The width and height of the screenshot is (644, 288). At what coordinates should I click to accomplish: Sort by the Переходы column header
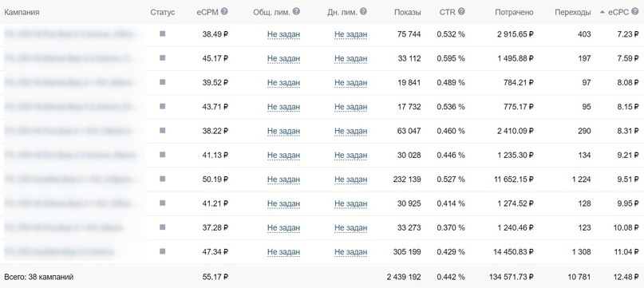[572, 12]
